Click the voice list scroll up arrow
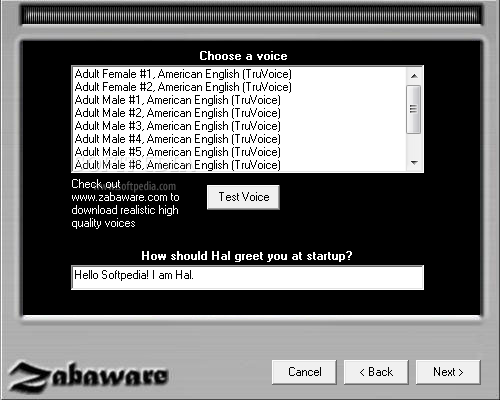 click(x=414, y=76)
